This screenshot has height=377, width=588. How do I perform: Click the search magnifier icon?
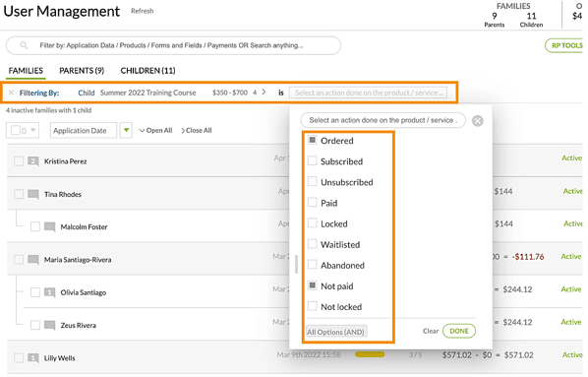tap(24, 45)
